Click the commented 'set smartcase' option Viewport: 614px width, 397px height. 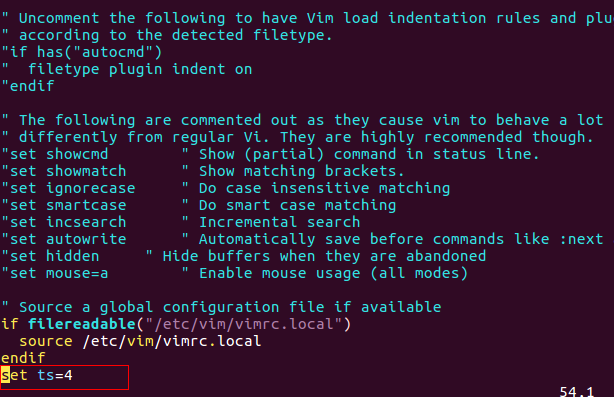[64, 205]
